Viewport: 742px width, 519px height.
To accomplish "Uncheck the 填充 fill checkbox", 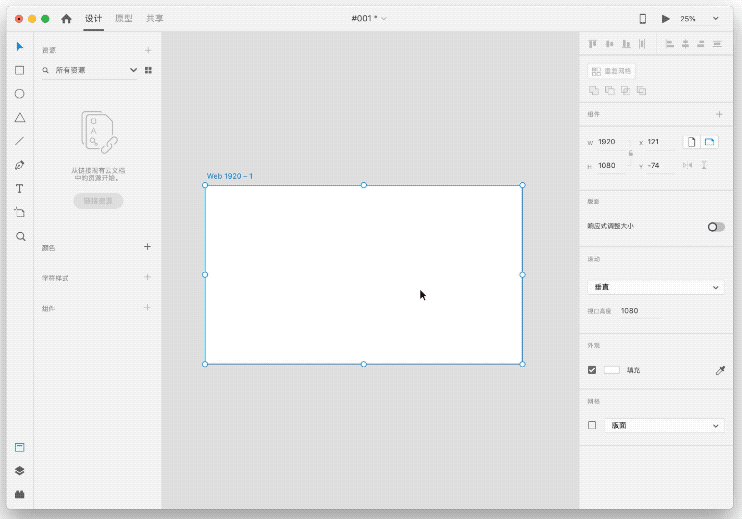I will [x=592, y=370].
